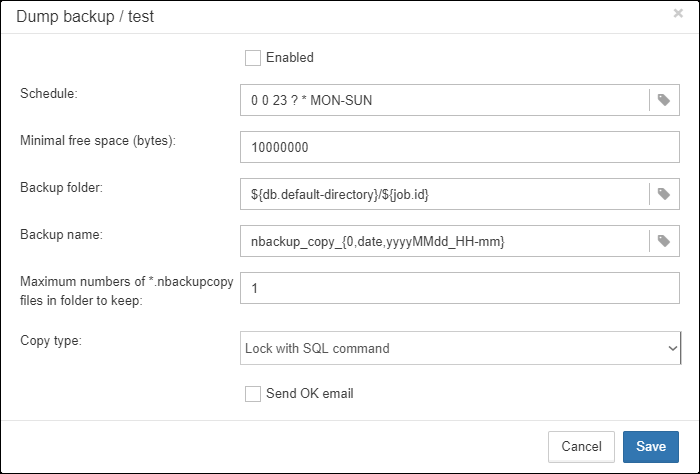
Task: Tick the Send OK email checkbox
Action: pyautogui.click(x=253, y=394)
